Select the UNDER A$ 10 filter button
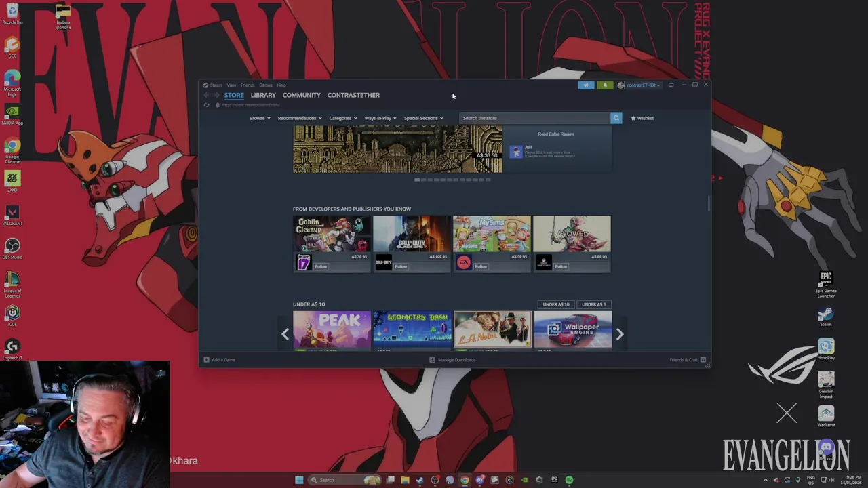The width and height of the screenshot is (868, 488). click(x=556, y=304)
